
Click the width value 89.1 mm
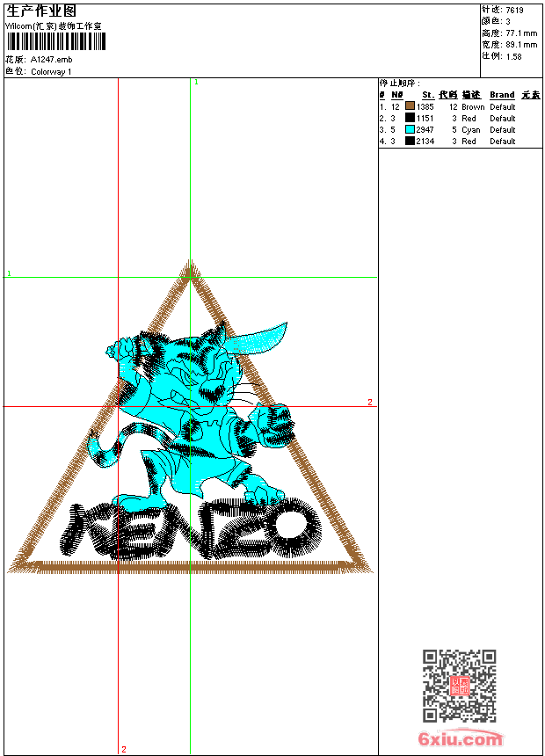click(521, 45)
